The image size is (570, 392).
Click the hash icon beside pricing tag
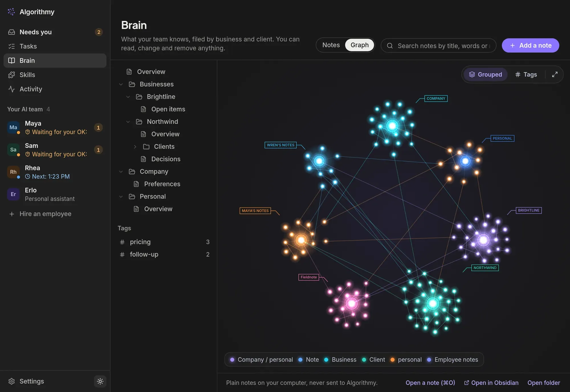(122, 242)
